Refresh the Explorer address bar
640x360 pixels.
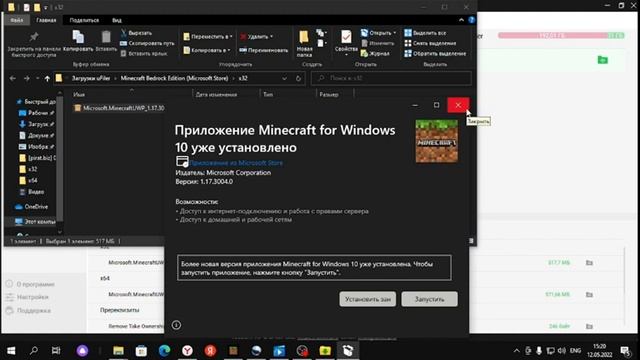298,78
